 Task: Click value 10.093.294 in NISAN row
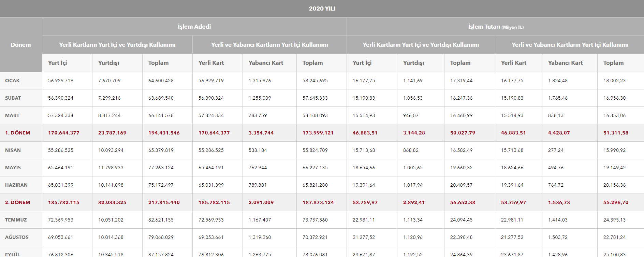coord(111,150)
